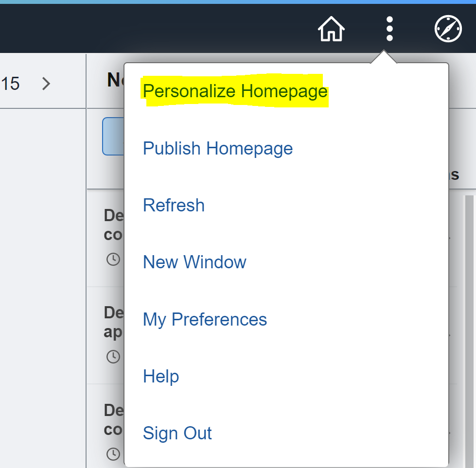Click the number 15 label
Viewport: 476px width, 468px height.
[x=10, y=84]
